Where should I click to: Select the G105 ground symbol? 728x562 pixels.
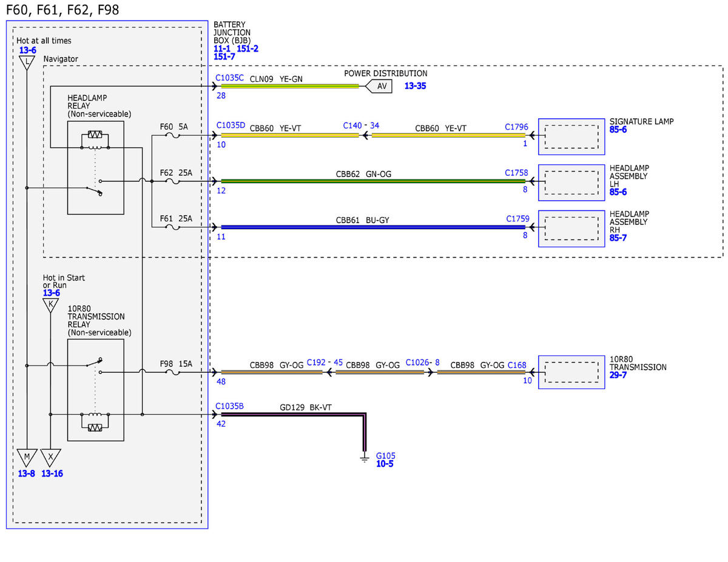[365, 457]
